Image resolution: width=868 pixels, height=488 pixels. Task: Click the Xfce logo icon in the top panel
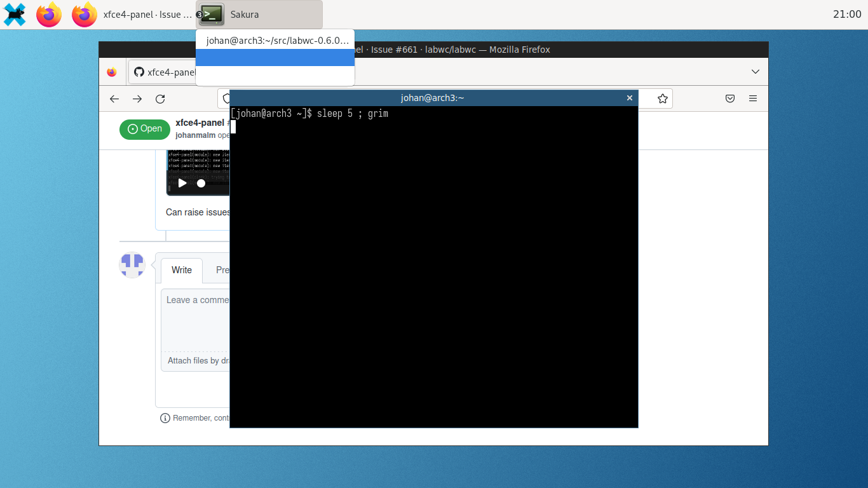point(15,14)
